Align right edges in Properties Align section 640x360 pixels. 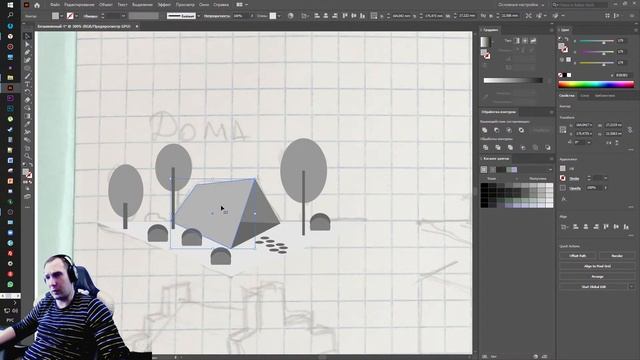point(596,227)
